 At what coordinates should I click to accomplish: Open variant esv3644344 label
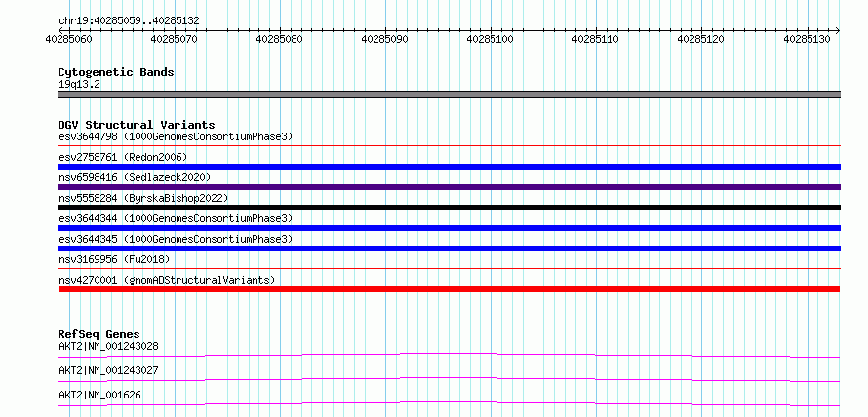pos(176,218)
